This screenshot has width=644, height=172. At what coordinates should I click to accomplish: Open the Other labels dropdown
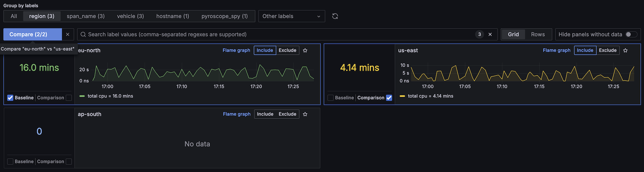pos(291,16)
